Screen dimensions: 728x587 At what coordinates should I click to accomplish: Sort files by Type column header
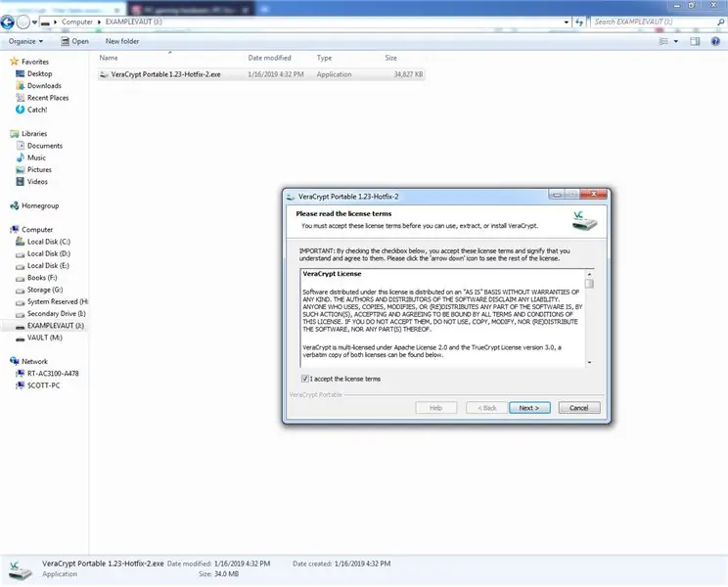pos(324,58)
